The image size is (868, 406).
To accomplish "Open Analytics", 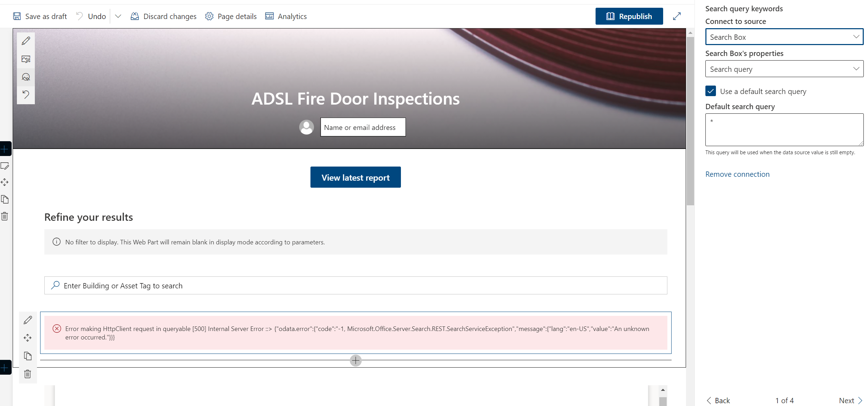I will tap(286, 16).
